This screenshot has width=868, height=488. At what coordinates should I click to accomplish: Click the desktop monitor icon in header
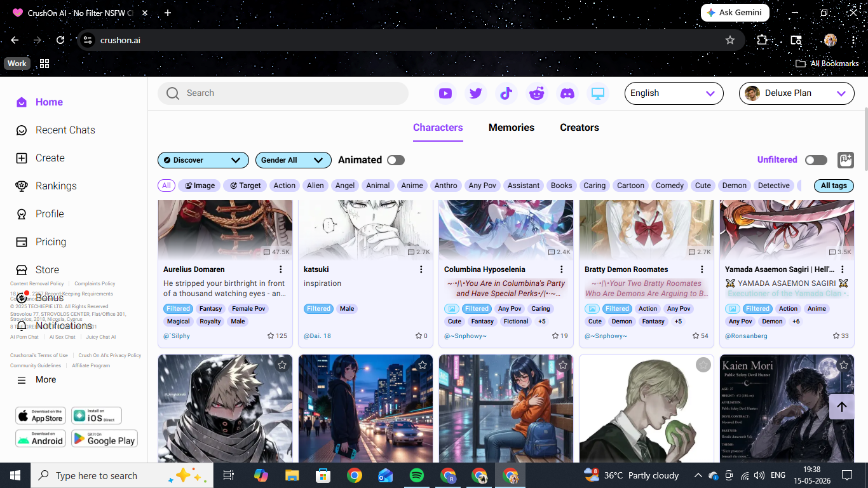click(598, 93)
